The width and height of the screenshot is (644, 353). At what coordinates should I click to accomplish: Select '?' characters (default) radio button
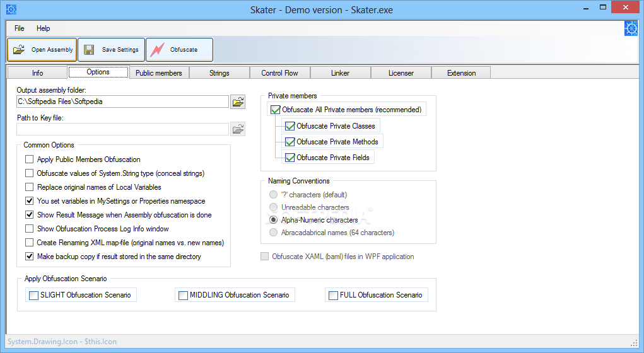(273, 195)
